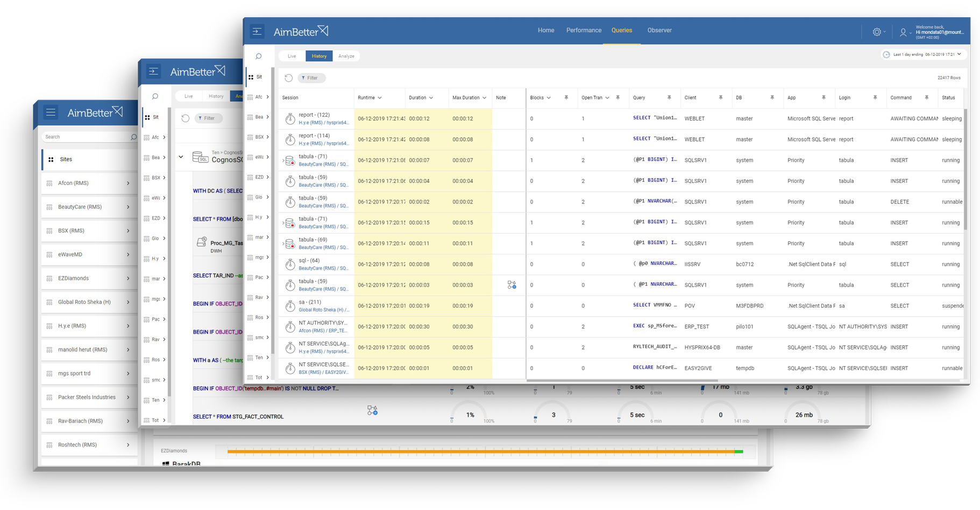
Task: Open hamburger menu in back window
Action: point(51,112)
